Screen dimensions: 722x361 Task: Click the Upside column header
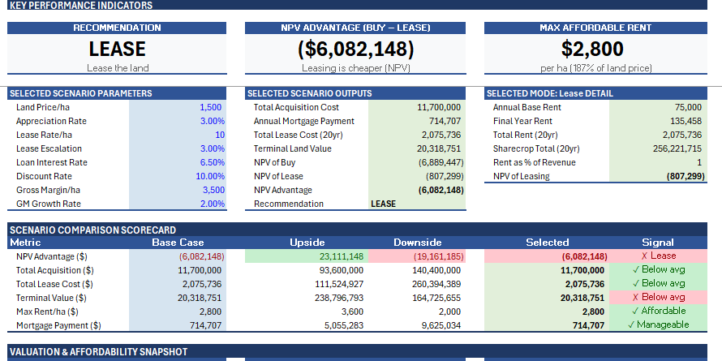(x=307, y=243)
